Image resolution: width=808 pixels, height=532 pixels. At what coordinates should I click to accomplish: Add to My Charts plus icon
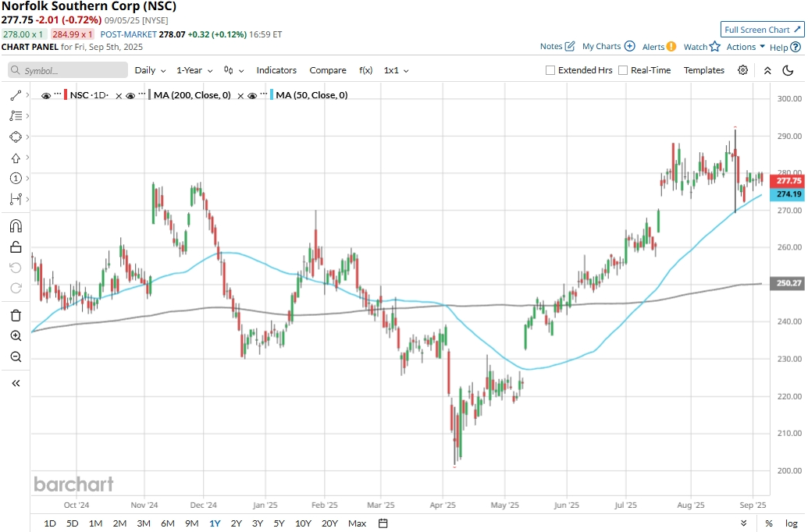click(630, 46)
